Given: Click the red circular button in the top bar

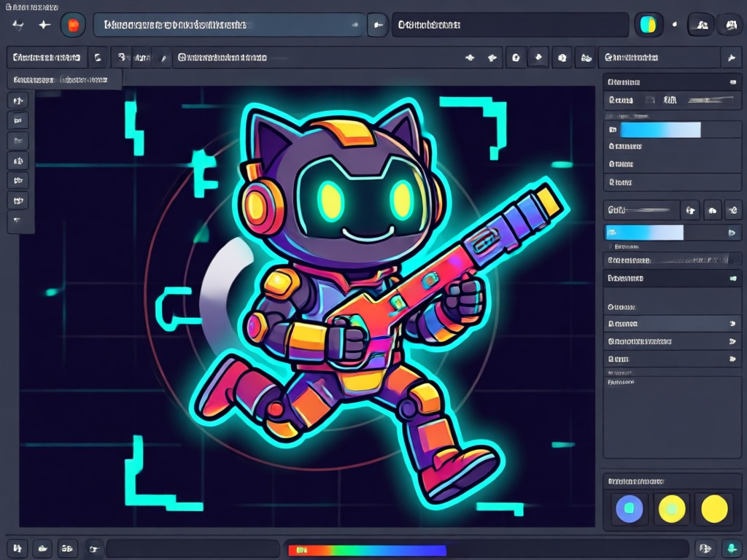Looking at the screenshot, I should click(x=73, y=26).
